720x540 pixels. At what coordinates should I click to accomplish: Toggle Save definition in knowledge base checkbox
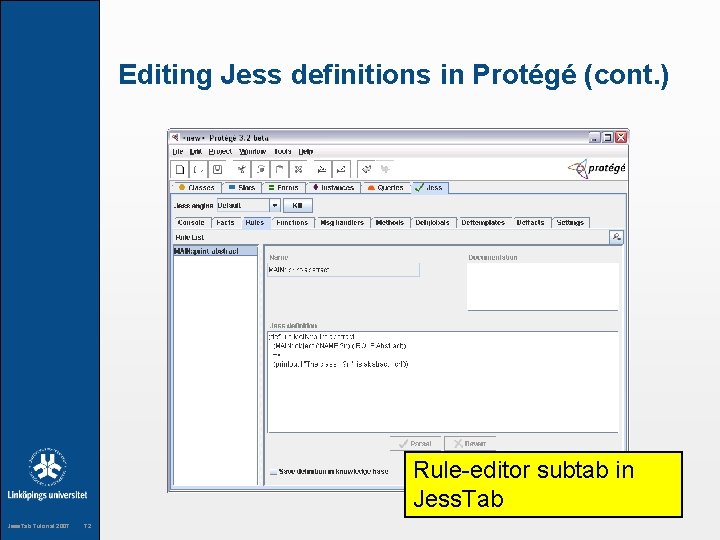pos(274,472)
